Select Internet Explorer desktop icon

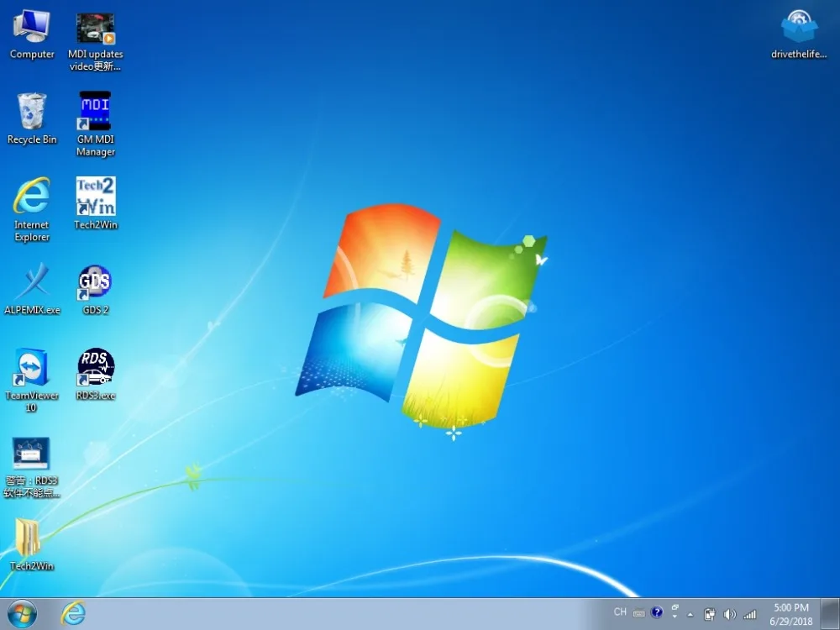(x=32, y=209)
